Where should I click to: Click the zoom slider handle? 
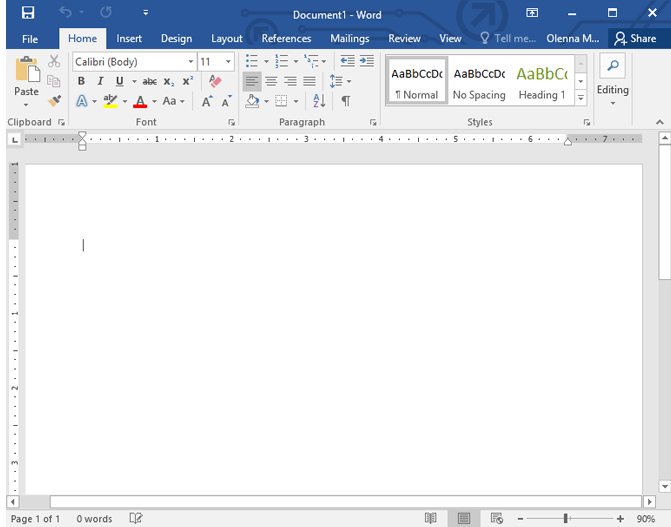pos(566,519)
